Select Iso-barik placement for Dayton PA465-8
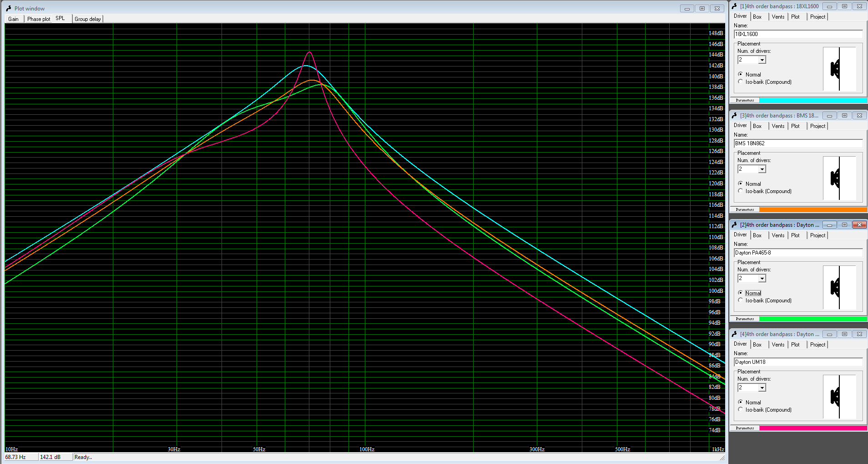 coord(765,301)
